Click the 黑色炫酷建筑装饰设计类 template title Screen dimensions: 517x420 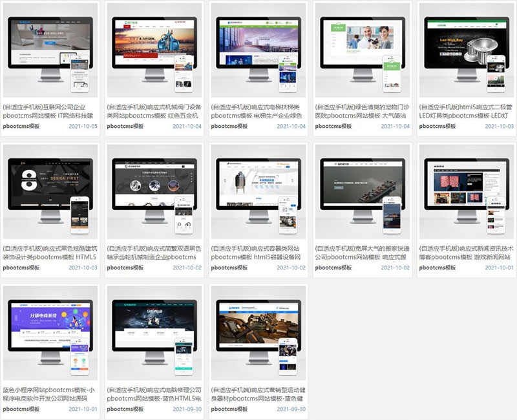(50, 252)
